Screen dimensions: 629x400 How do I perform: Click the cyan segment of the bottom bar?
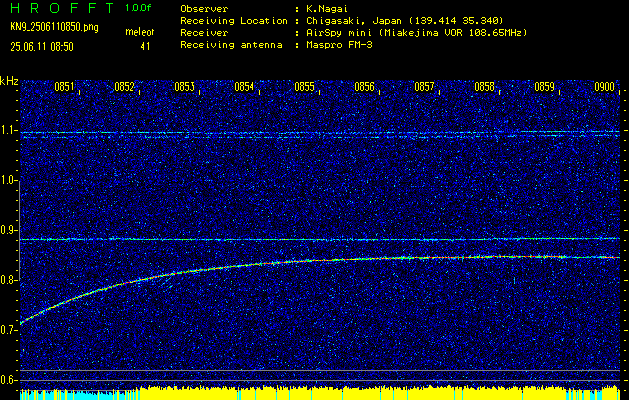79,395
